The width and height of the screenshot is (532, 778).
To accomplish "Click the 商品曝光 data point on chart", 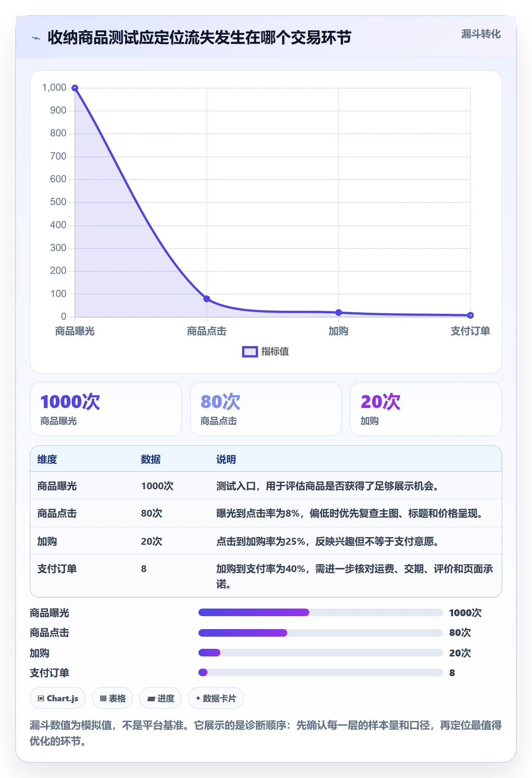I will point(75,88).
